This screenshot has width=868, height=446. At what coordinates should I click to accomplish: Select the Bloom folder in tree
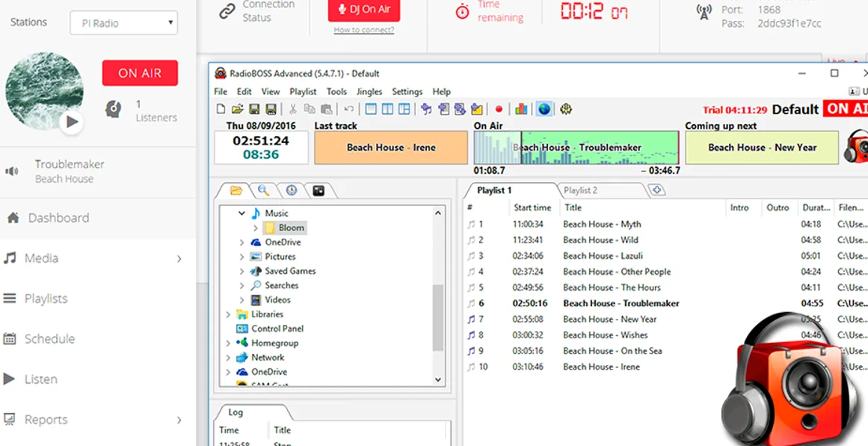point(285,227)
